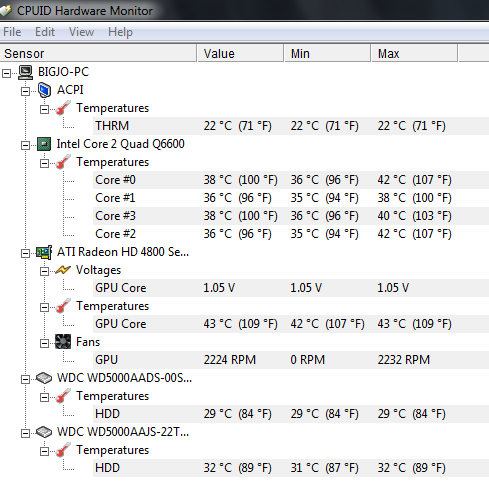Select HDD row under WD5000AAJS drive

pyautogui.click(x=291, y=468)
